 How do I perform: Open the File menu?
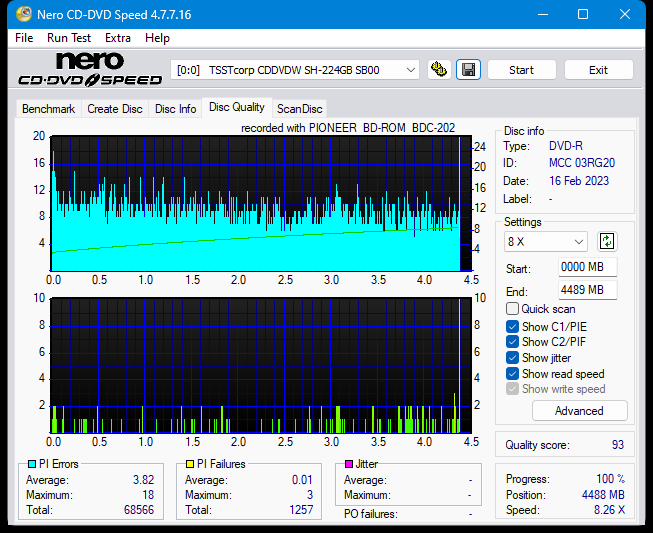(24, 38)
